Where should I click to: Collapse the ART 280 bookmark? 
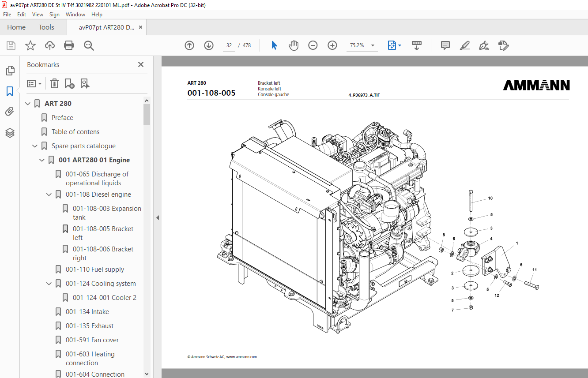pyautogui.click(x=28, y=104)
